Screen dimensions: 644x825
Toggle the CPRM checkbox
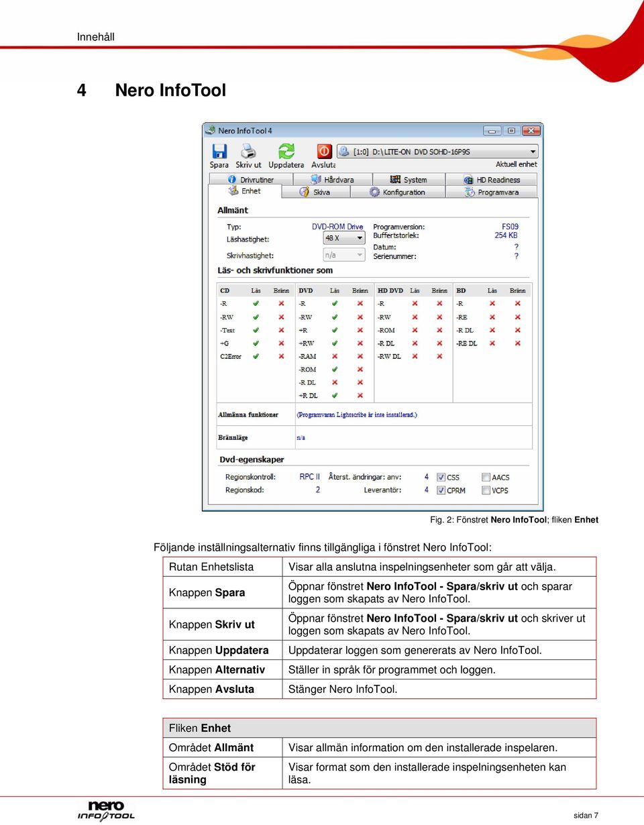pyautogui.click(x=441, y=490)
